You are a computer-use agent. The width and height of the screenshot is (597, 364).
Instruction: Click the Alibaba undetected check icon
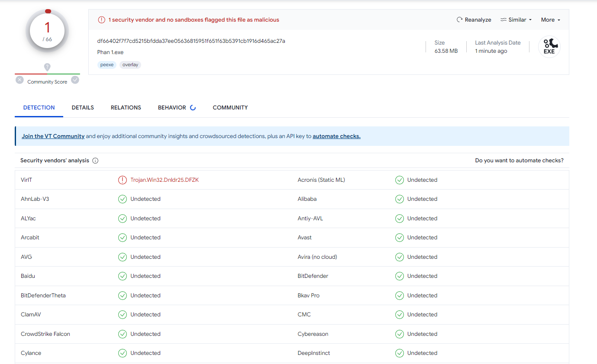400,199
